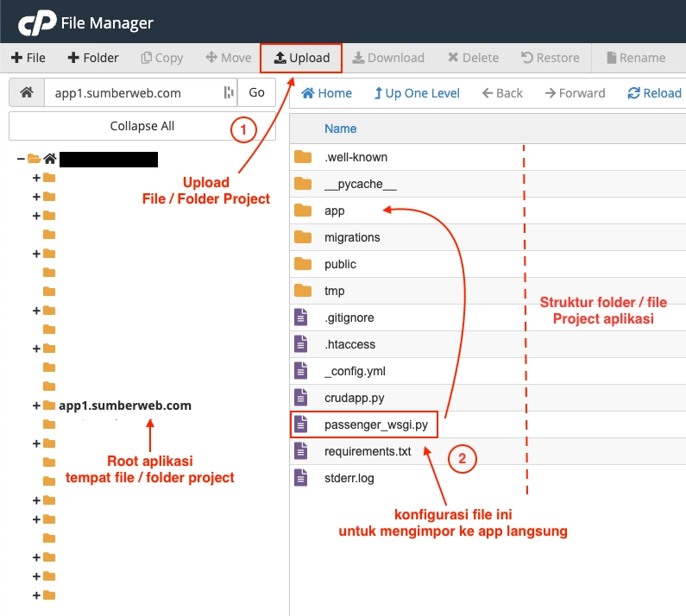The width and height of the screenshot is (686, 616).
Task: Select the .well-known folder icon
Action: (303, 157)
